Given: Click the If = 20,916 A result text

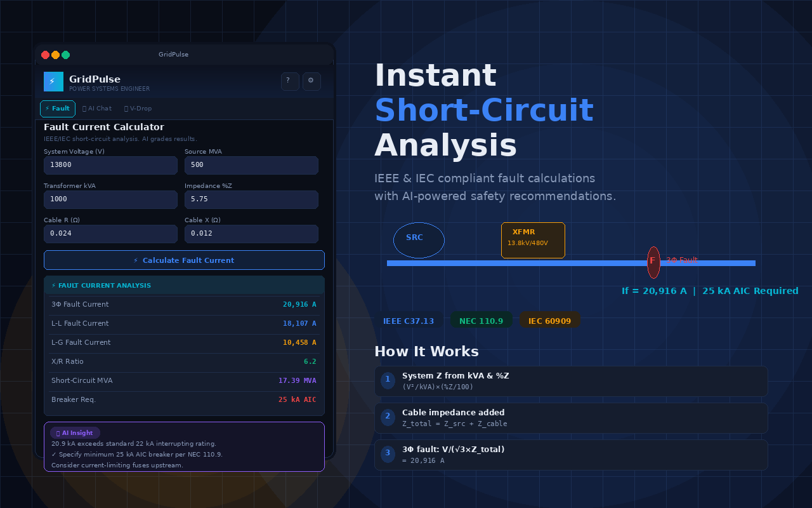Looking at the screenshot, I should pos(710,291).
